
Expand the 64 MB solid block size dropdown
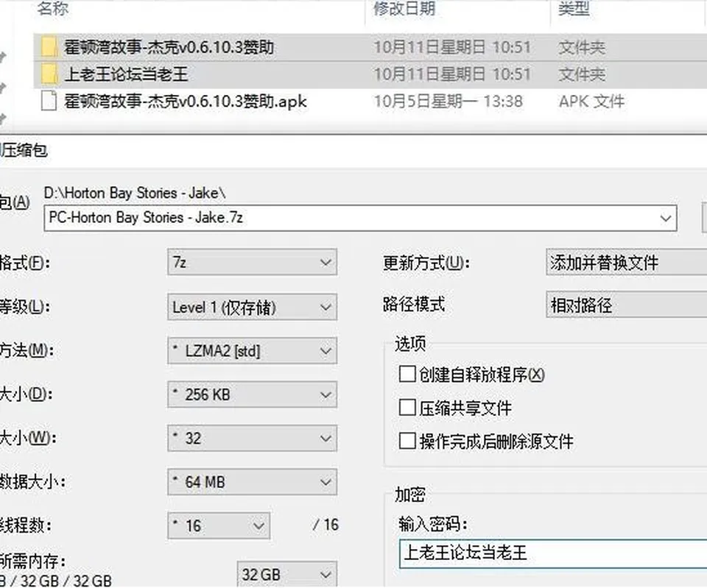pyautogui.click(x=252, y=482)
